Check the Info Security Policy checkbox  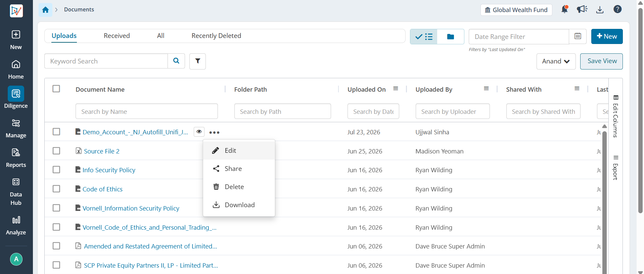pyautogui.click(x=56, y=170)
